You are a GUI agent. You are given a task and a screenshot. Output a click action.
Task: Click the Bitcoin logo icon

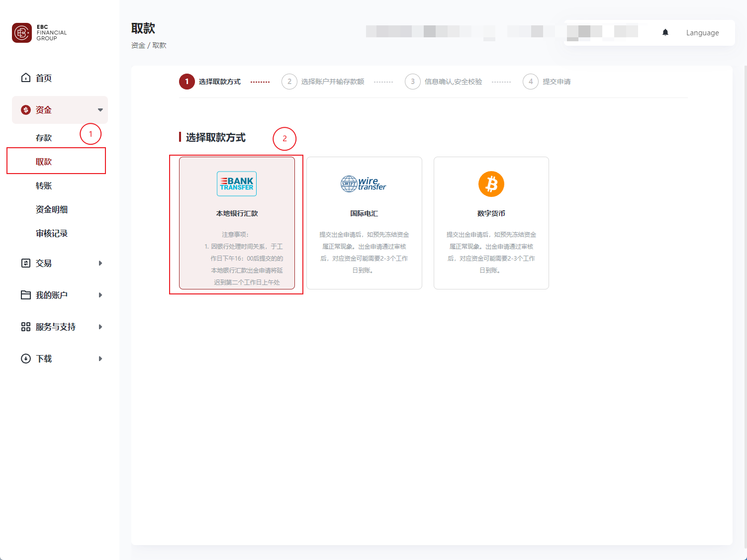point(491,184)
